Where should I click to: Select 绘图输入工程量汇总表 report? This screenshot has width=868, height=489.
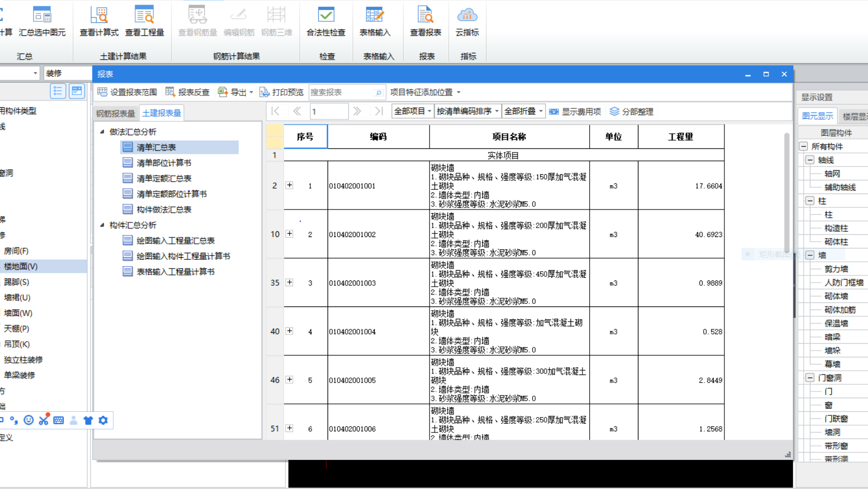pos(168,241)
